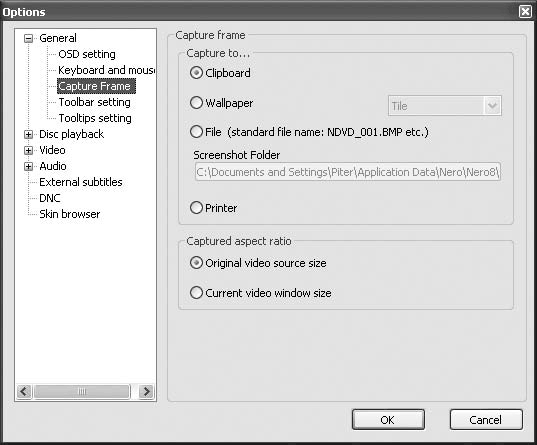The width and height of the screenshot is (537, 445).
Task: Open OSD setting page
Action: tap(87, 54)
